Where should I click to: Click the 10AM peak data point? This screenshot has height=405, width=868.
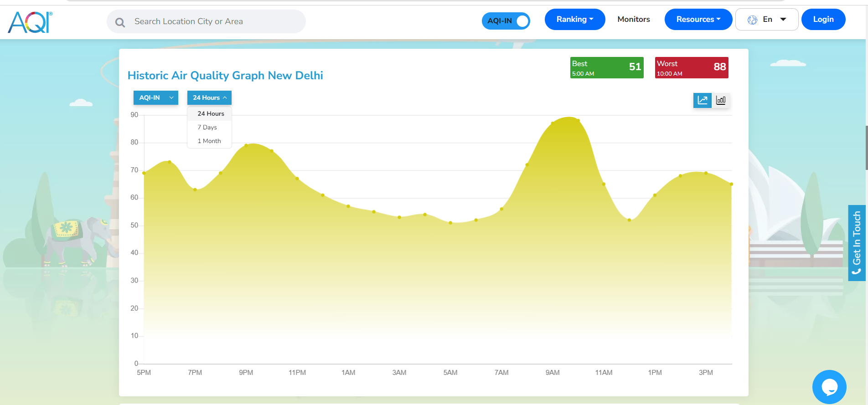(578, 121)
